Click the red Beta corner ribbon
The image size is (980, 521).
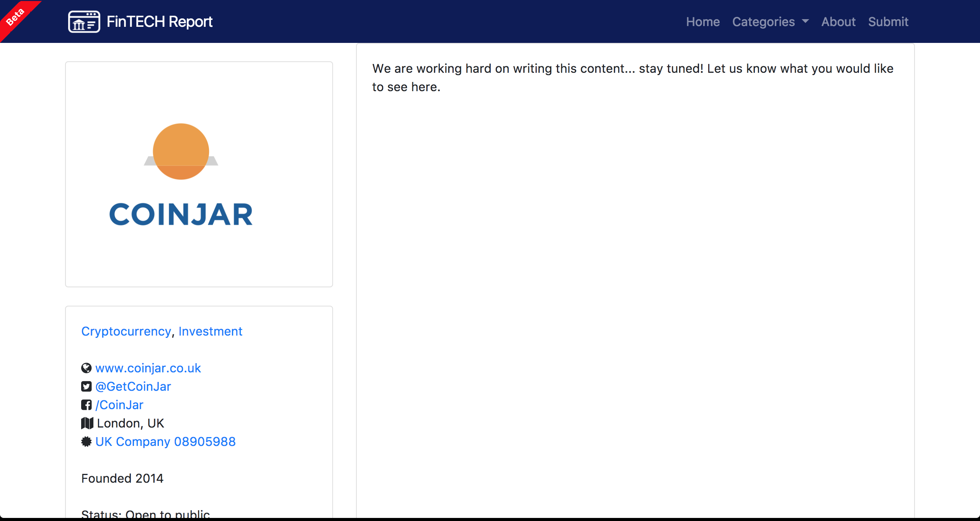click(15, 17)
